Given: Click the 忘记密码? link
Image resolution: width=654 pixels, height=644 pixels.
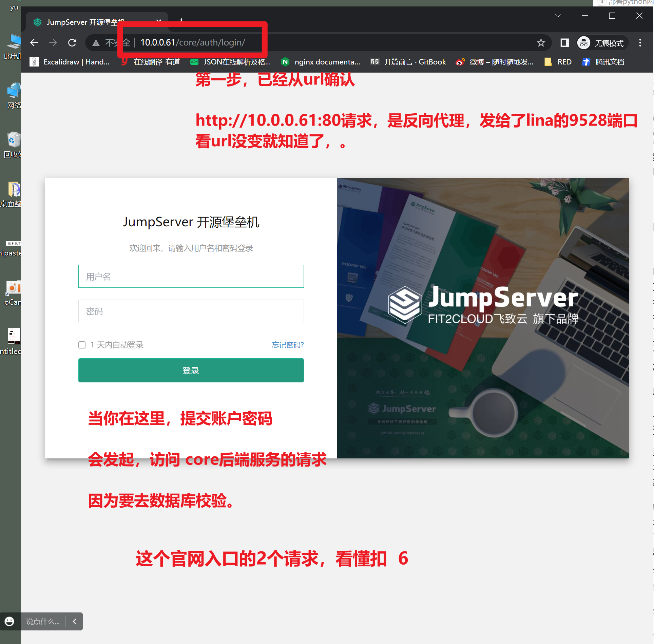Looking at the screenshot, I should (x=288, y=345).
